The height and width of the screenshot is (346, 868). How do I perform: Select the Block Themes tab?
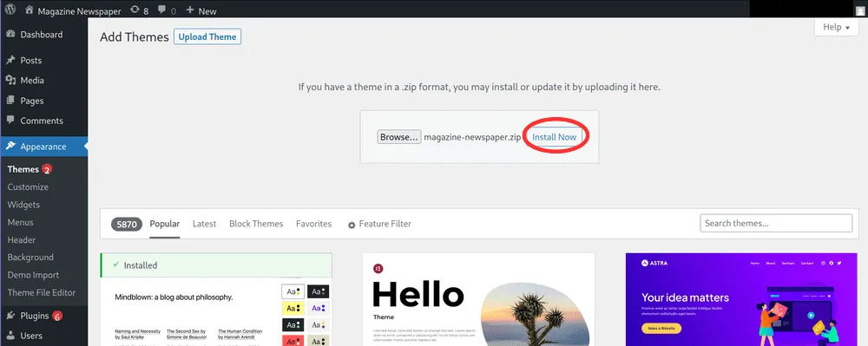point(256,224)
